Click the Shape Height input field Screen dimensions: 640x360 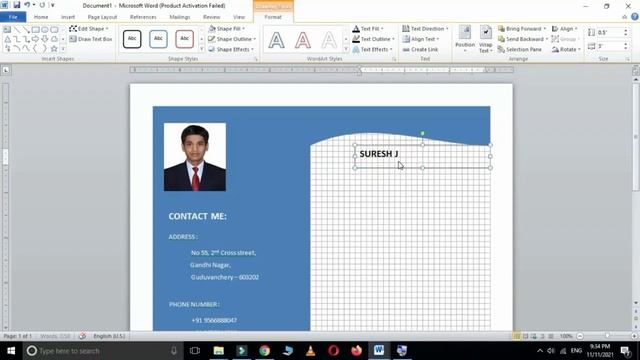coord(609,32)
